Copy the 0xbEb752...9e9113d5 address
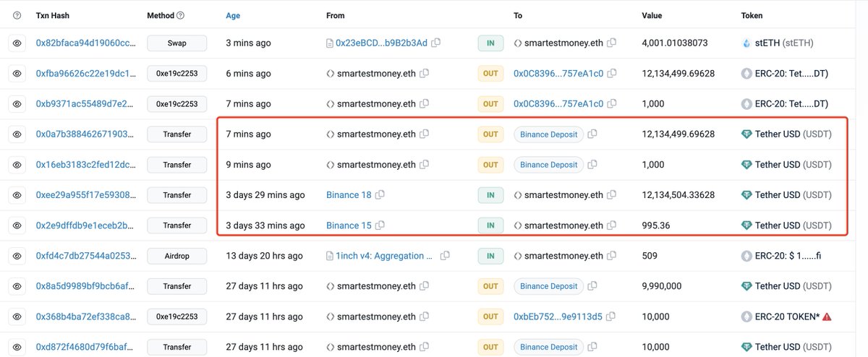The image size is (868, 357). (x=612, y=317)
